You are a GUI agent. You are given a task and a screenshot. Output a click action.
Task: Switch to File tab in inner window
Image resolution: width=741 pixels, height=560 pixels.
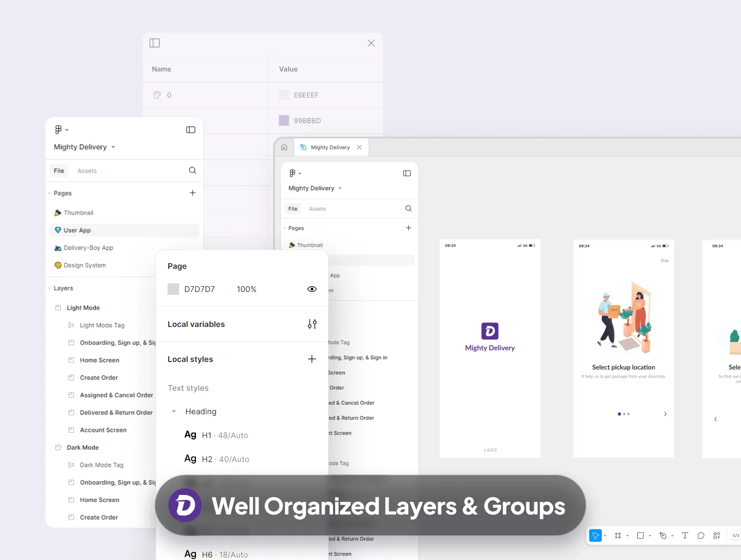pos(293,209)
